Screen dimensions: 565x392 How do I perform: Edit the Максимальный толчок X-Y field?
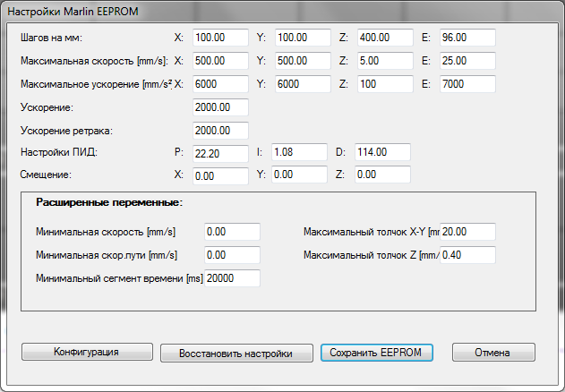468,232
